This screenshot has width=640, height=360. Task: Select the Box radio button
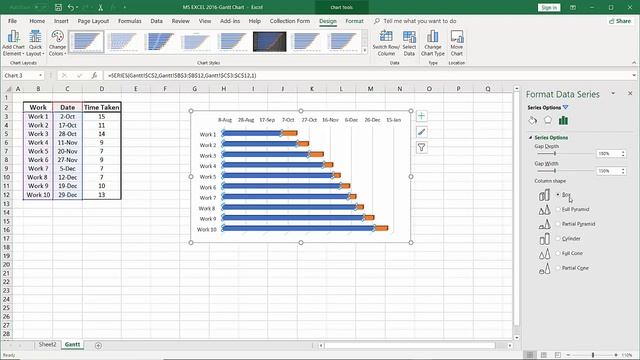click(558, 195)
